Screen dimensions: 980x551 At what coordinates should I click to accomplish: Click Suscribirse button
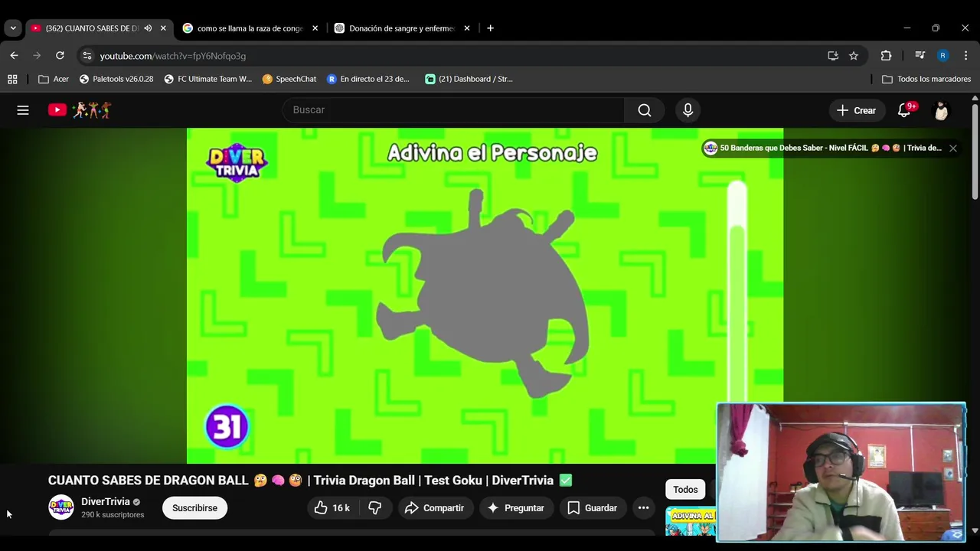click(x=194, y=508)
